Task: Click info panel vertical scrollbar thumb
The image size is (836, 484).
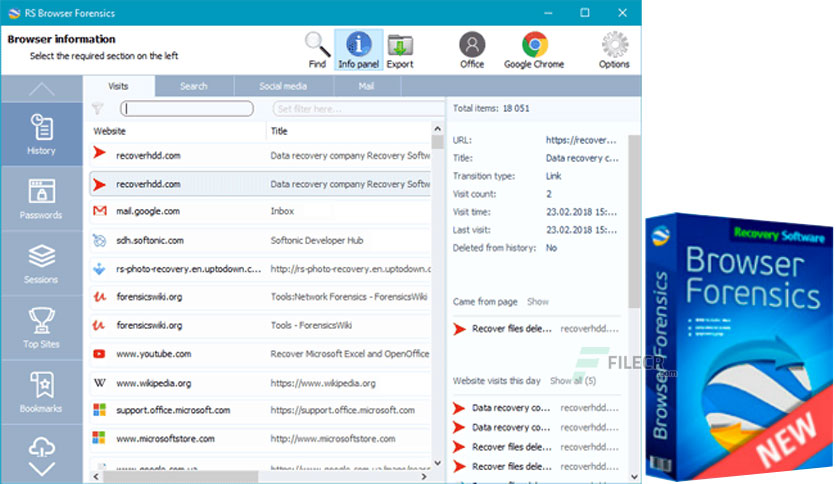Action: click(x=634, y=221)
